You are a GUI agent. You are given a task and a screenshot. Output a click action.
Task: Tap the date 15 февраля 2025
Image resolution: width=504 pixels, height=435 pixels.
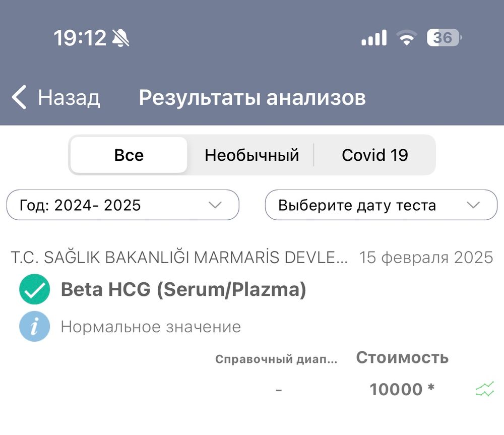click(x=426, y=257)
